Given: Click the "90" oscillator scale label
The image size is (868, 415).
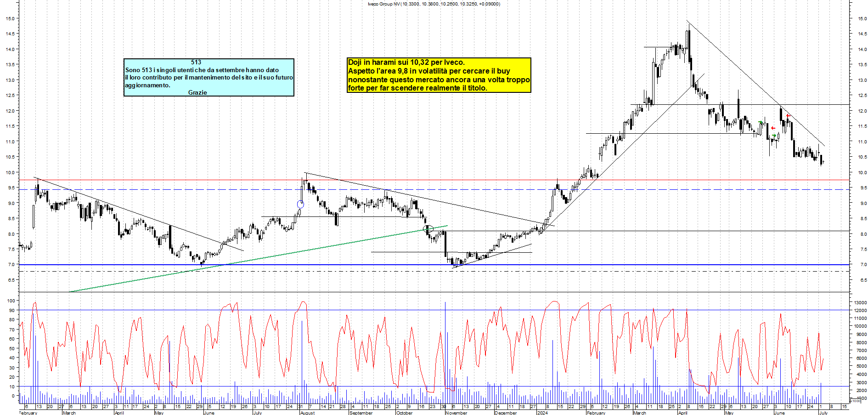Looking at the screenshot, I should click(x=12, y=310).
